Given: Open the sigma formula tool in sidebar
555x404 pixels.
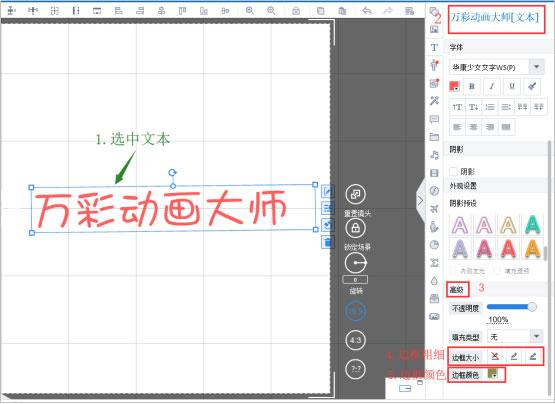Looking at the screenshot, I should [434, 263].
